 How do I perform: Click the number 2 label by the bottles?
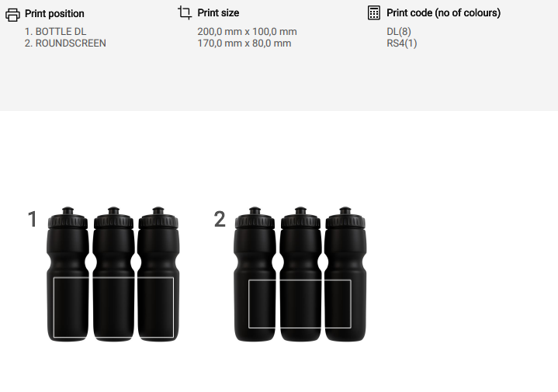tap(220, 220)
